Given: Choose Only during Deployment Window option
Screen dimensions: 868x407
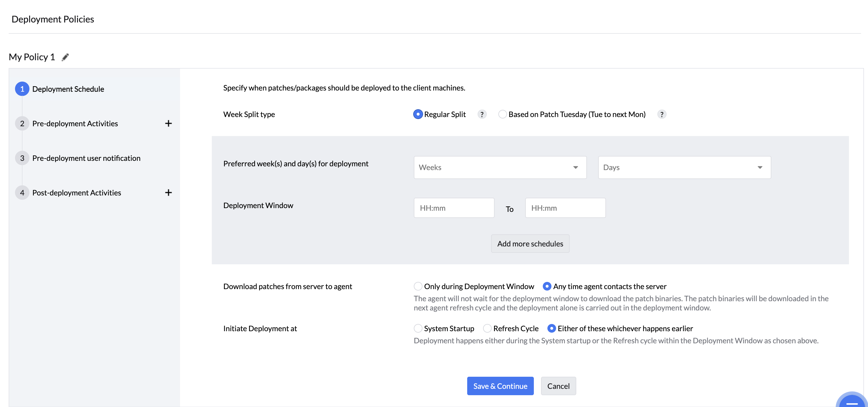Looking at the screenshot, I should click(x=418, y=287).
